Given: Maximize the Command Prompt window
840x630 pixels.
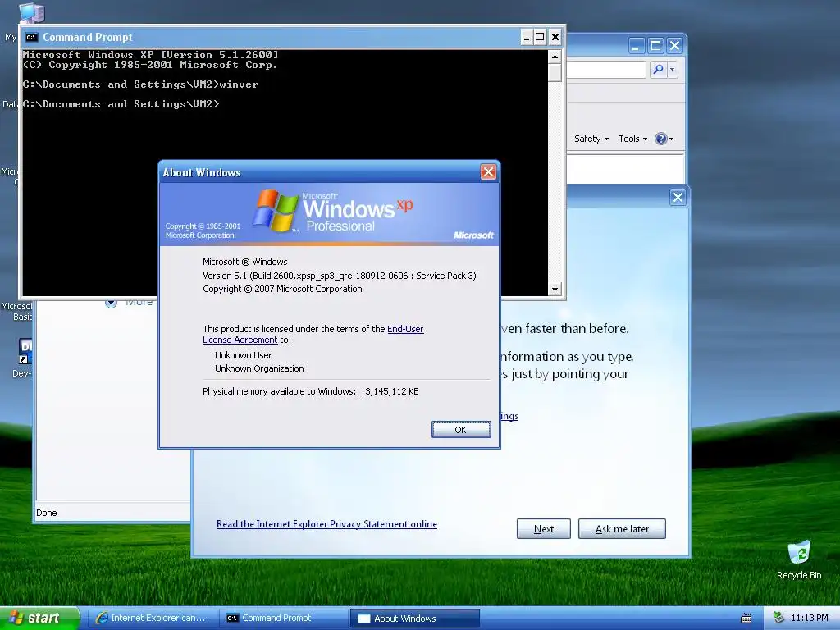Looking at the screenshot, I should coord(540,37).
